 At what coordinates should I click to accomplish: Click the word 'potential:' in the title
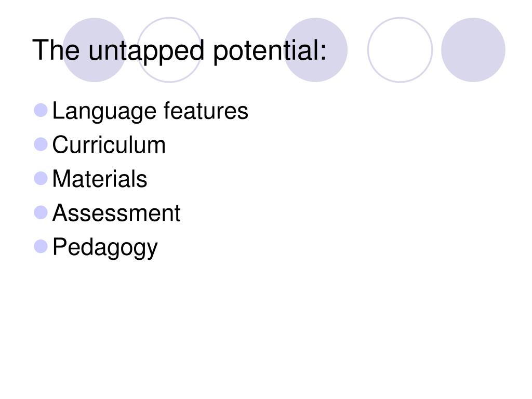coord(270,51)
